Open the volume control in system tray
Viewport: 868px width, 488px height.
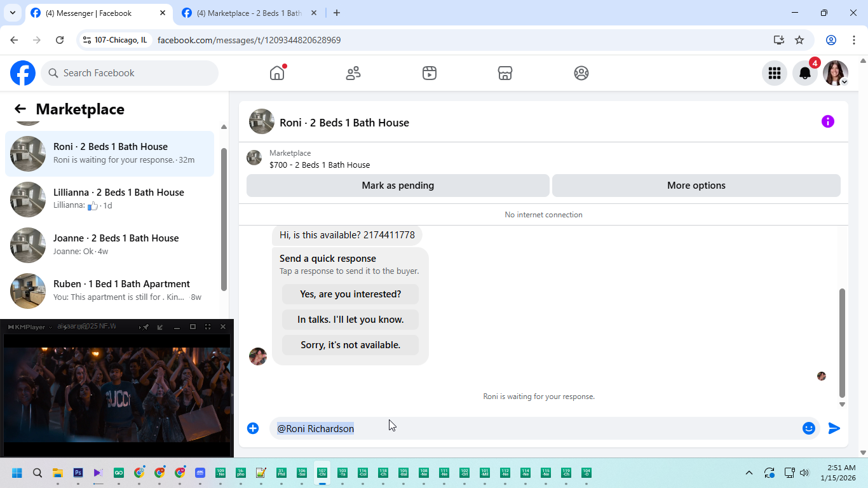pyautogui.click(x=804, y=473)
